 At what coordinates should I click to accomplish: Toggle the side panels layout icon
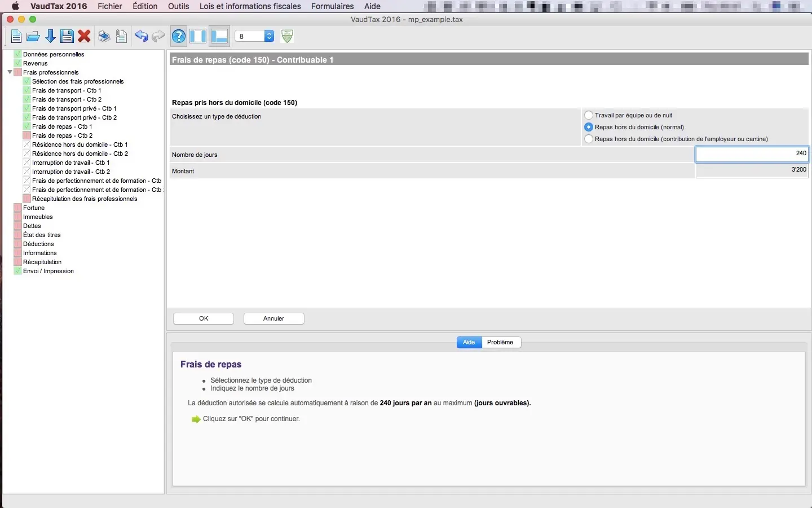198,37
